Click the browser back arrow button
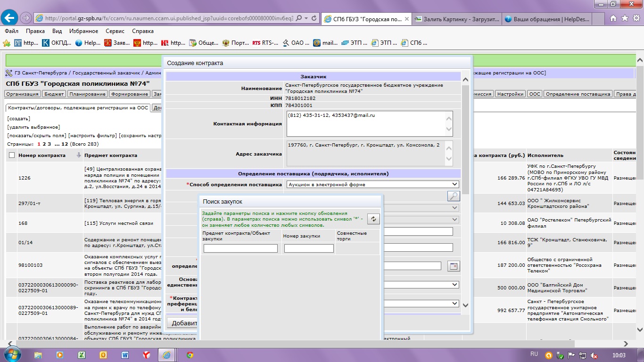The image size is (644, 362). click(x=10, y=18)
